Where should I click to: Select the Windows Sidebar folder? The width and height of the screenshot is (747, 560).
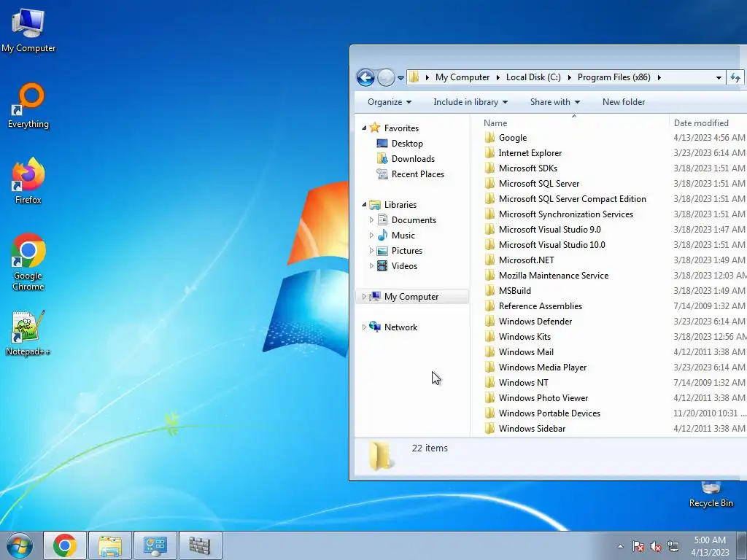click(x=532, y=429)
